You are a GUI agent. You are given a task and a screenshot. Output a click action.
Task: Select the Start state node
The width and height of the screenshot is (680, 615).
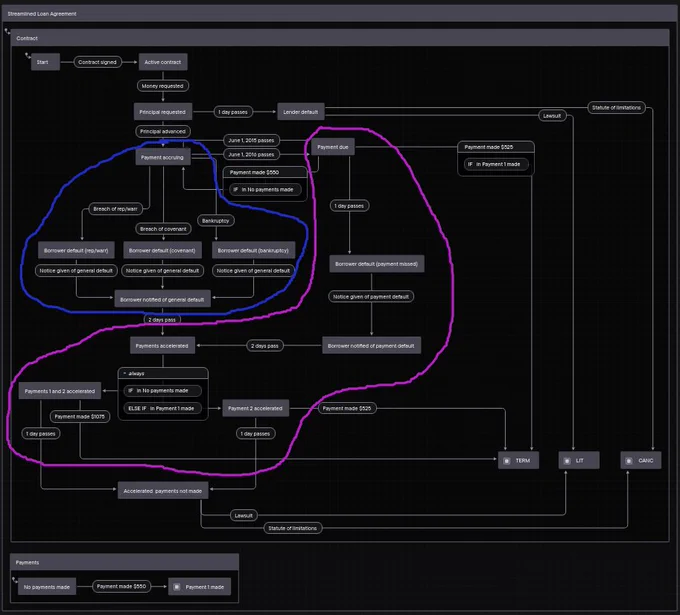(x=45, y=62)
